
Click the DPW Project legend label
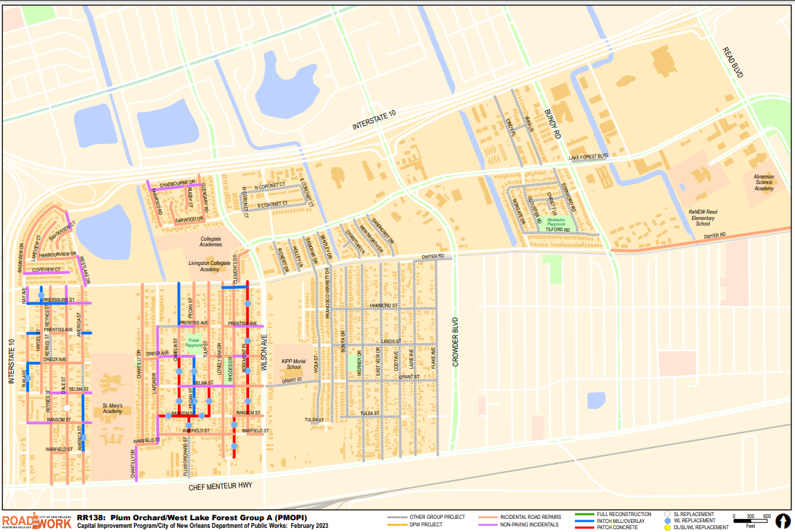coord(427,525)
